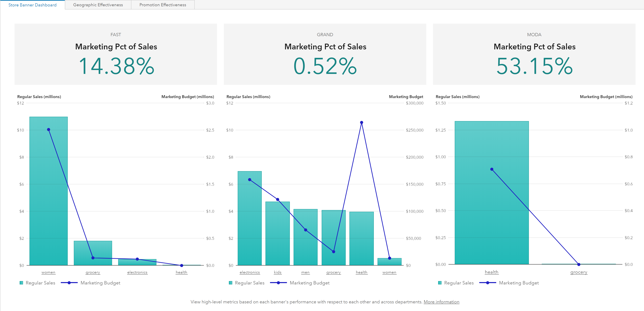Select the GRAND health marketing budget peak point

click(x=361, y=122)
